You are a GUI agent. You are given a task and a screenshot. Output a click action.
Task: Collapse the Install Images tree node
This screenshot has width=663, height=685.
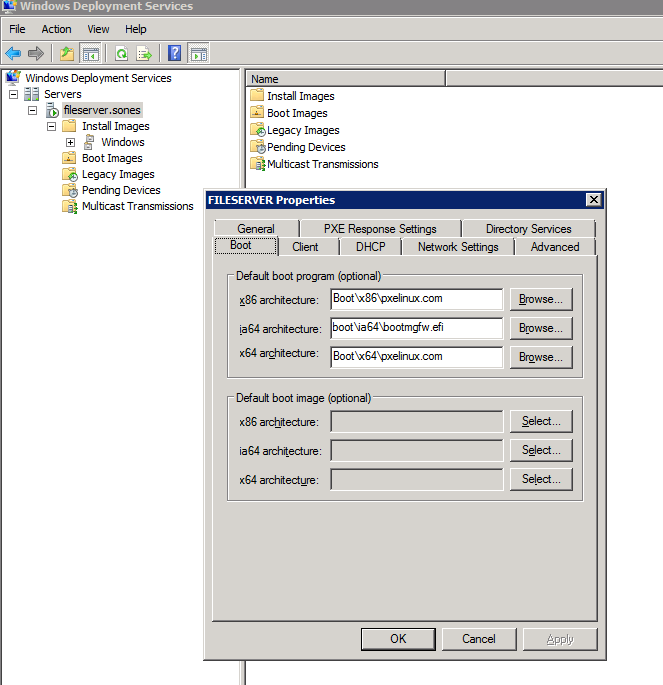pos(52,126)
